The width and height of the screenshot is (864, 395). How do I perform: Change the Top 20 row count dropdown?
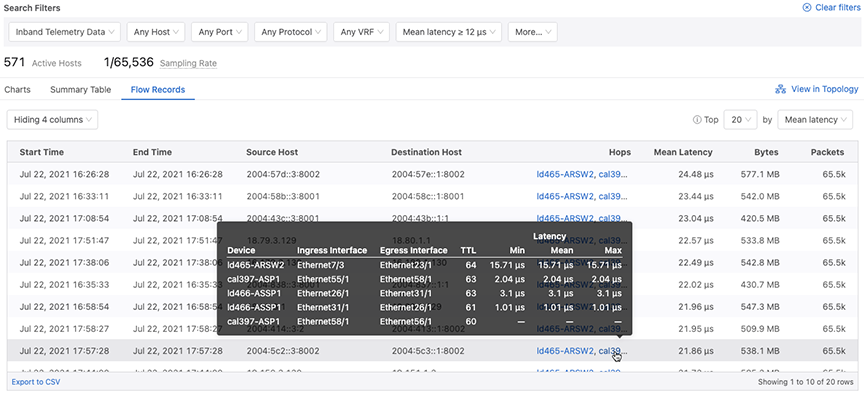(741, 120)
